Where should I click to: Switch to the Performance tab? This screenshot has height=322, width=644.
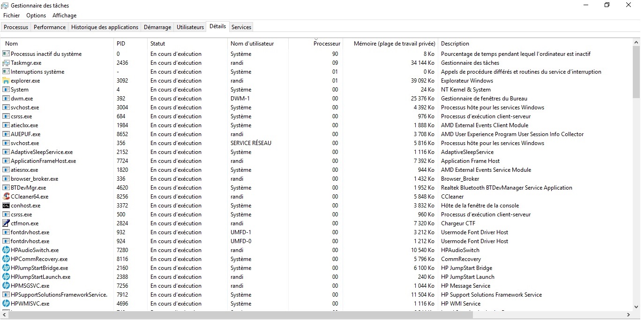click(50, 27)
